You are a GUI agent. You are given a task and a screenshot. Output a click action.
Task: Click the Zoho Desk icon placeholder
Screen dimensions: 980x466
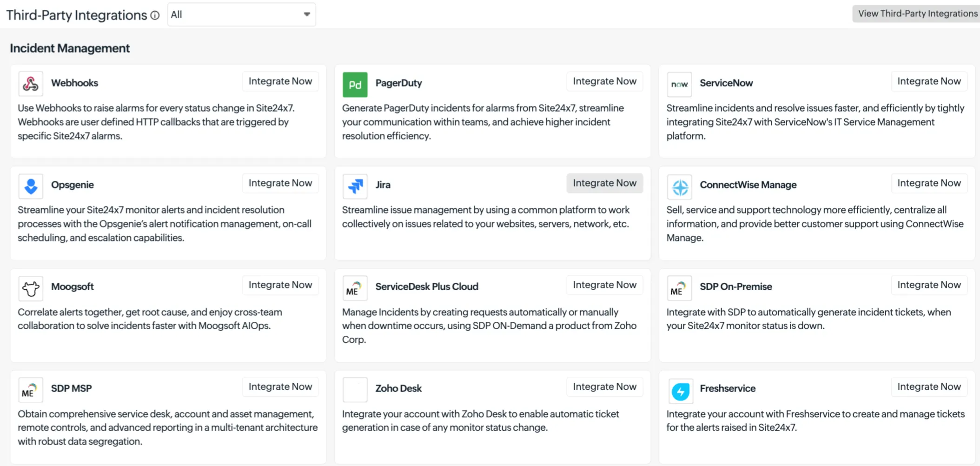tap(355, 390)
